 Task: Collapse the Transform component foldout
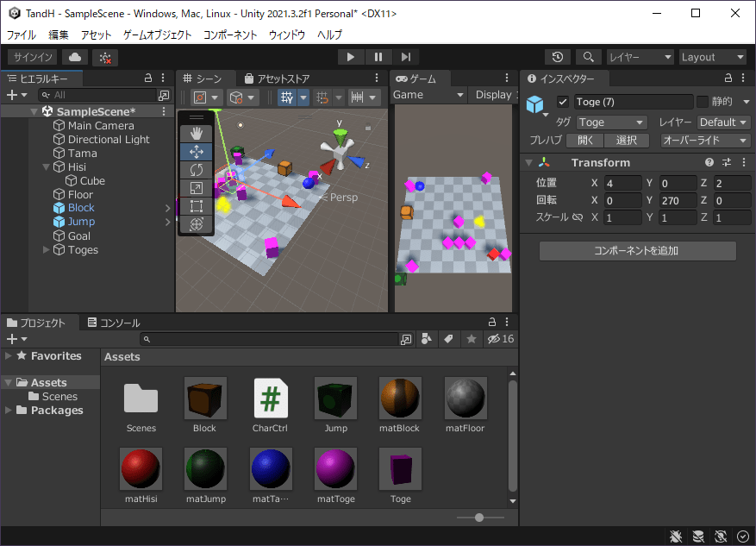pos(529,163)
